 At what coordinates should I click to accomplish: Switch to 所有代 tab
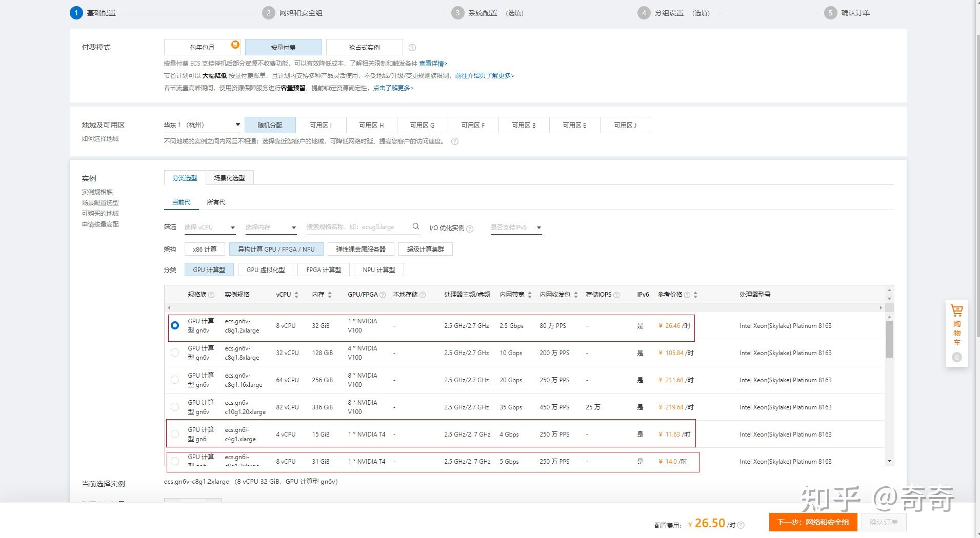tap(216, 202)
